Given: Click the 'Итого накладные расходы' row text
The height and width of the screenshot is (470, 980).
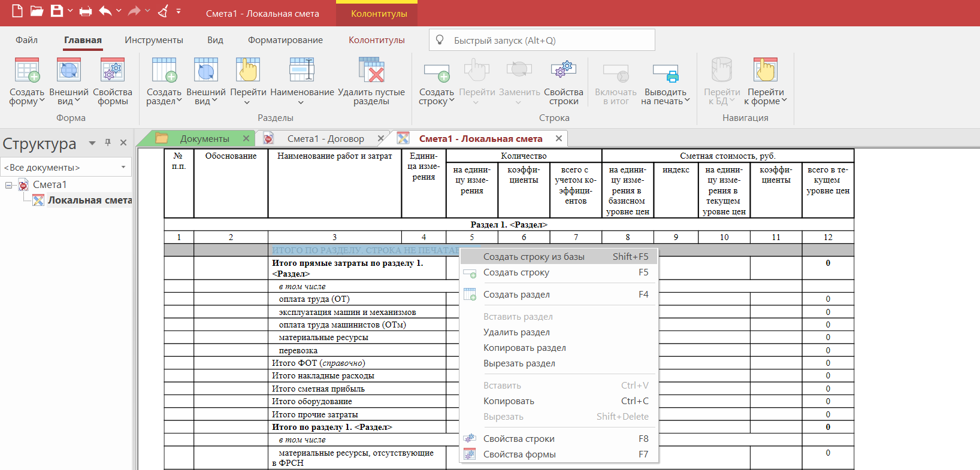Looking at the screenshot, I should [x=323, y=376].
